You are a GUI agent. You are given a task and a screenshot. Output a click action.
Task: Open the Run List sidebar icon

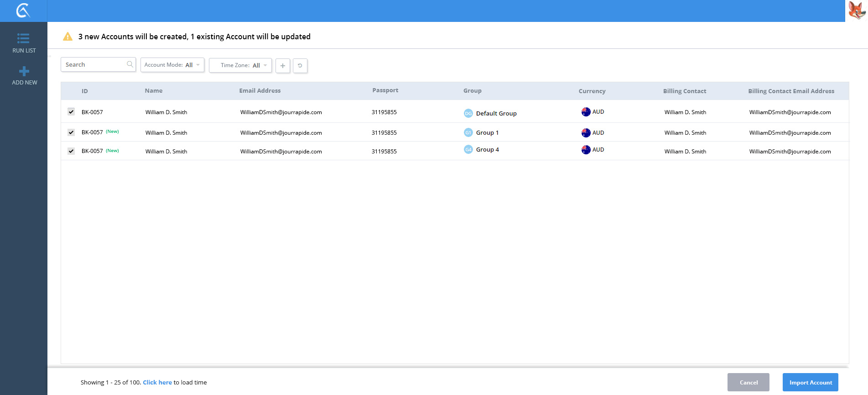tap(24, 38)
